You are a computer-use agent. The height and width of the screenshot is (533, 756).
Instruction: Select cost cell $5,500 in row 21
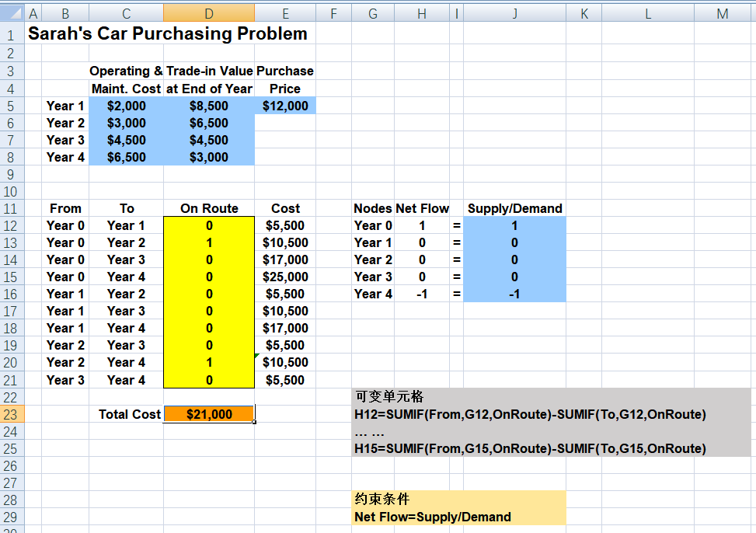pyautogui.click(x=285, y=380)
